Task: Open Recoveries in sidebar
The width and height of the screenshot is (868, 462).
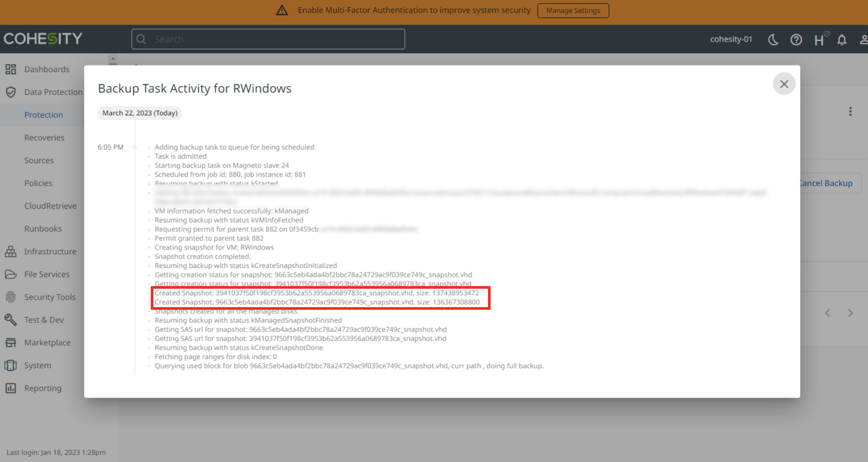Action: [44, 137]
